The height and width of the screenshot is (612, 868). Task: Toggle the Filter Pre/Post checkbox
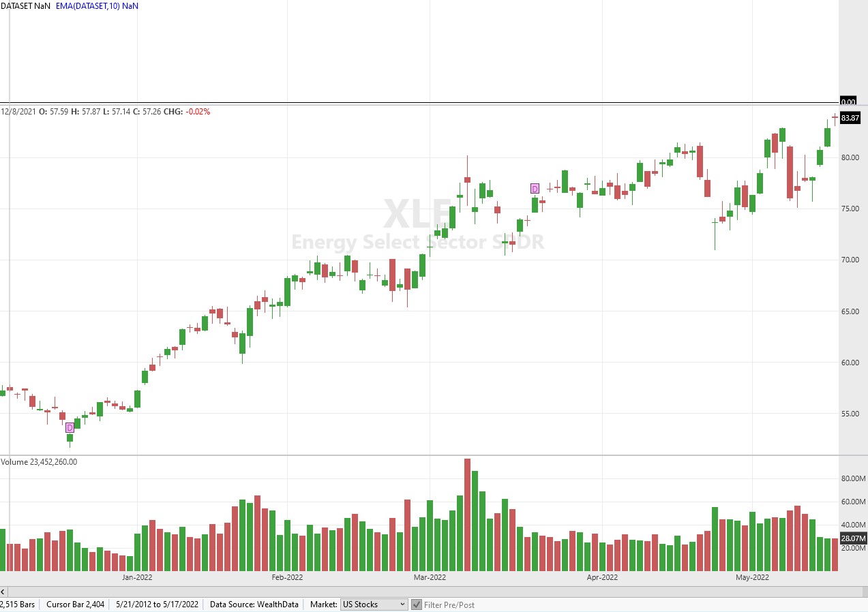point(417,605)
